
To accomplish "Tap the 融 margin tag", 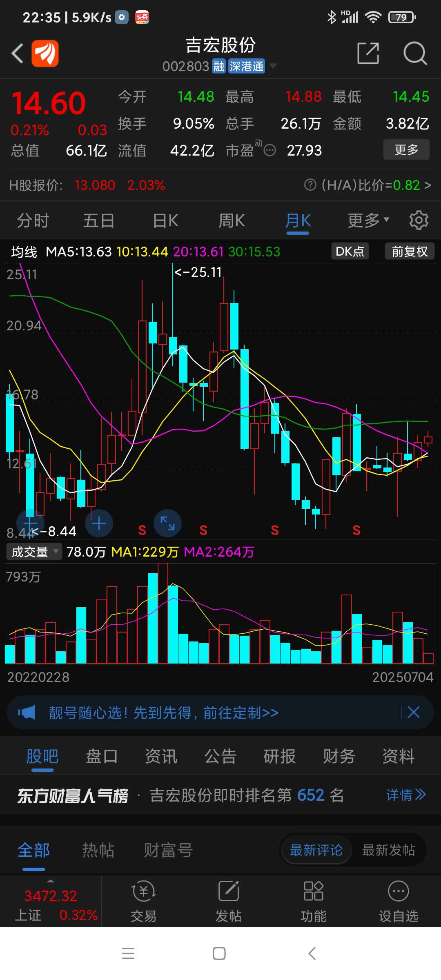I will point(219,66).
